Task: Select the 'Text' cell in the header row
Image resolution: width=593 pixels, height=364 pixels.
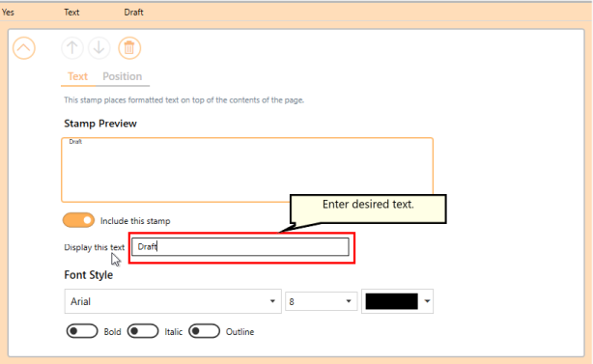Action: pyautogui.click(x=71, y=13)
